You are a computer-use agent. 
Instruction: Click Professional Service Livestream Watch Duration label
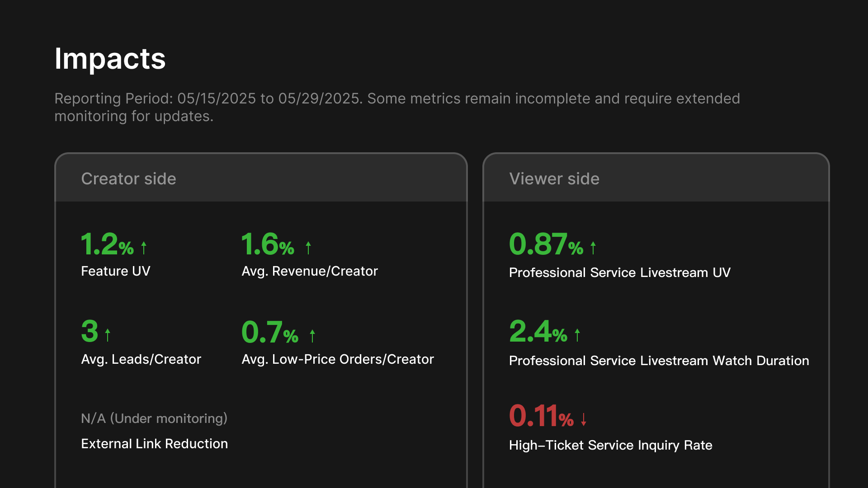coord(659,361)
